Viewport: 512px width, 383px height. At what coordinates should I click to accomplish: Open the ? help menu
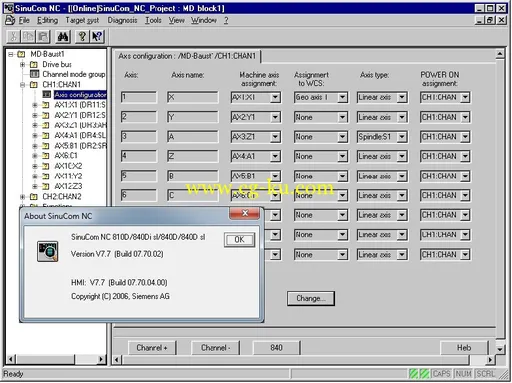pyautogui.click(x=226, y=20)
